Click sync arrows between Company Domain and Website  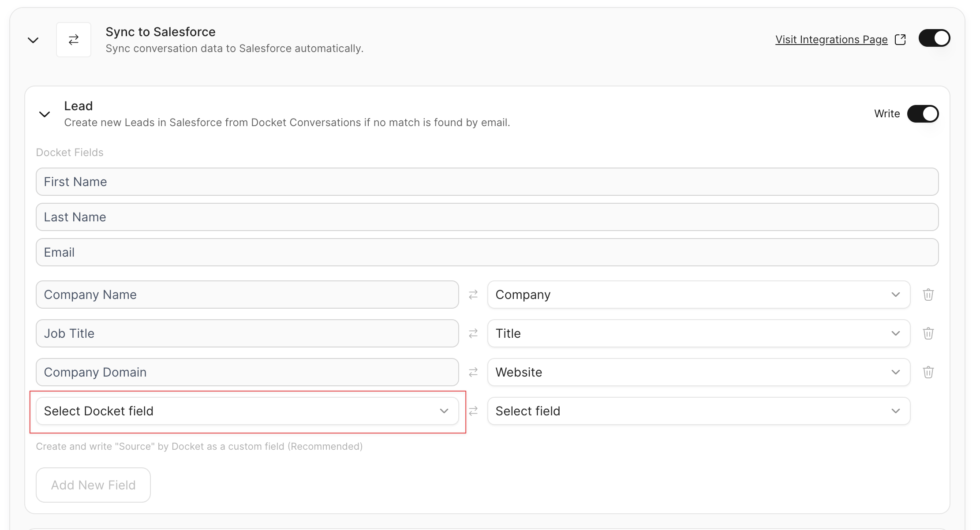[473, 372]
